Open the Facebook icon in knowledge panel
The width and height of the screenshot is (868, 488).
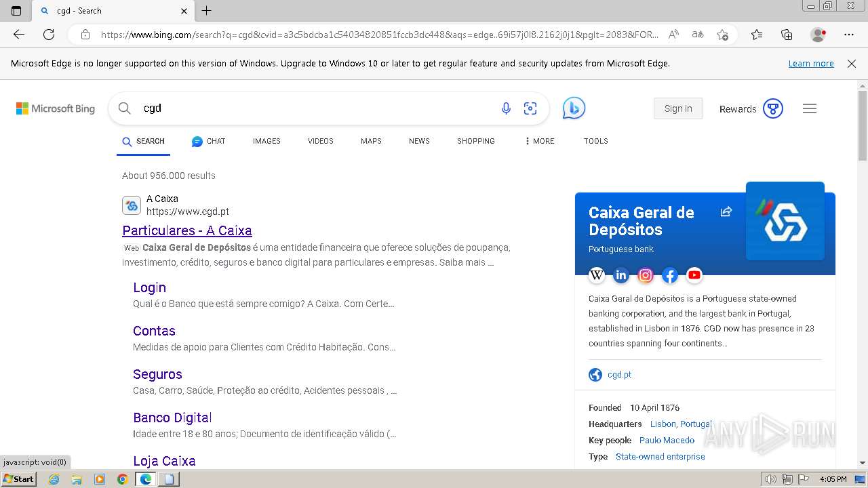tap(670, 275)
